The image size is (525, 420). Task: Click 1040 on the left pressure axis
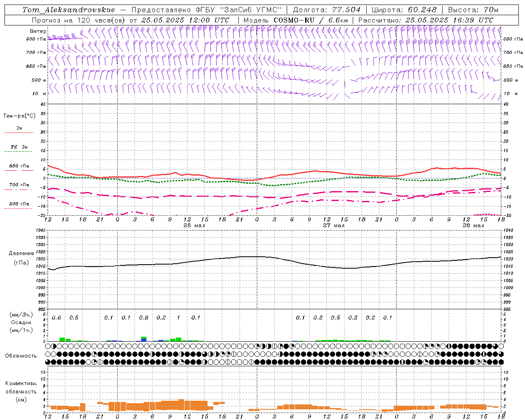(41, 231)
